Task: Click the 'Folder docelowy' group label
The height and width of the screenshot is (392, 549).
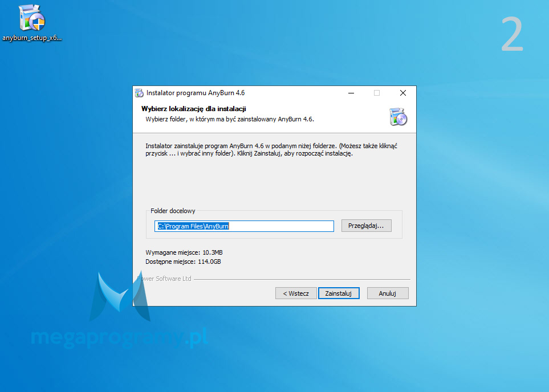Action: (173, 211)
